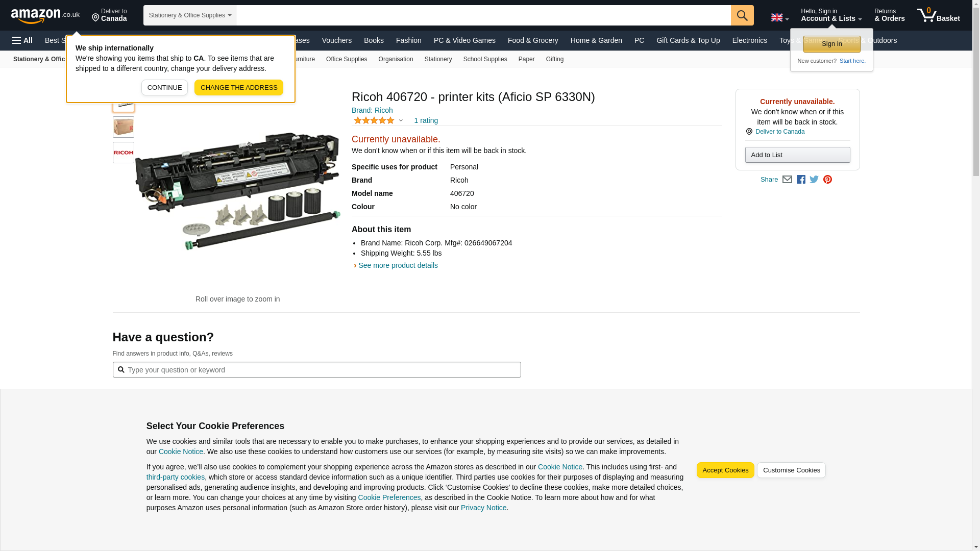Select the cardboard box product thumbnail
Image resolution: width=980 pixels, height=551 pixels.
(x=123, y=127)
